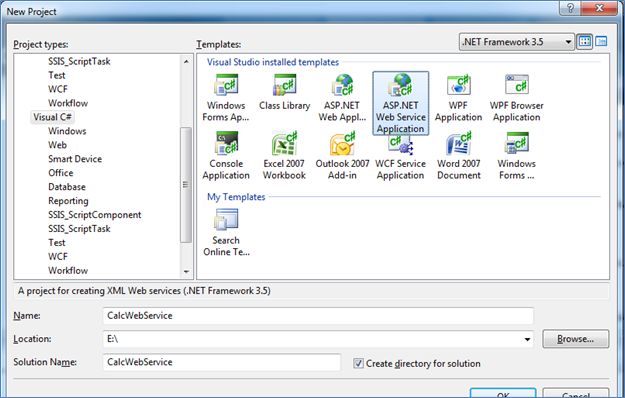Image resolution: width=625 pixels, height=398 pixels.
Task: Select SSIS_ScriptComponent project type
Action: (94, 215)
